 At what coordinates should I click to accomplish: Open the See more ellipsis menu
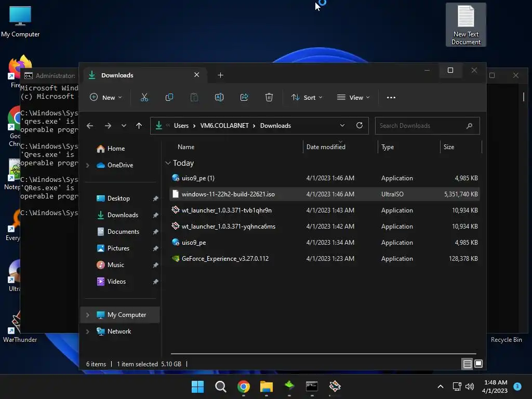(x=391, y=97)
